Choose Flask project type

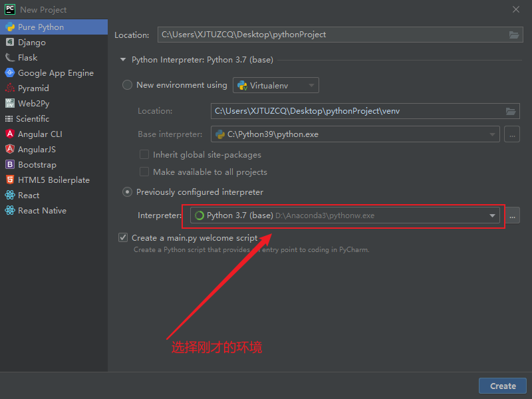tap(54, 57)
